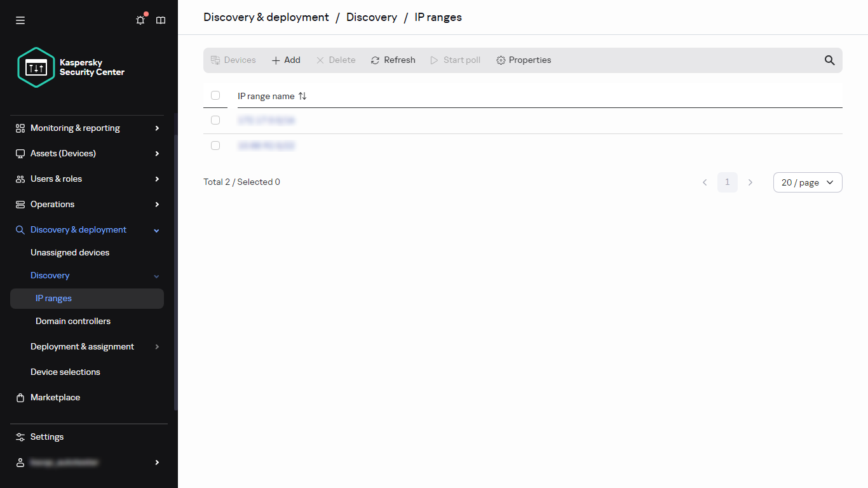Go to Domain controllers in the sidebar

click(73, 321)
